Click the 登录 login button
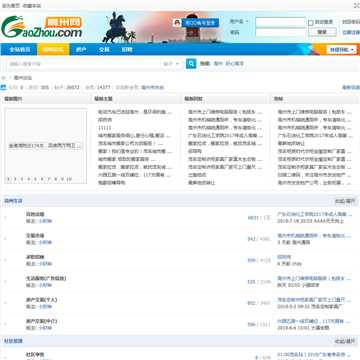 pos(322,32)
